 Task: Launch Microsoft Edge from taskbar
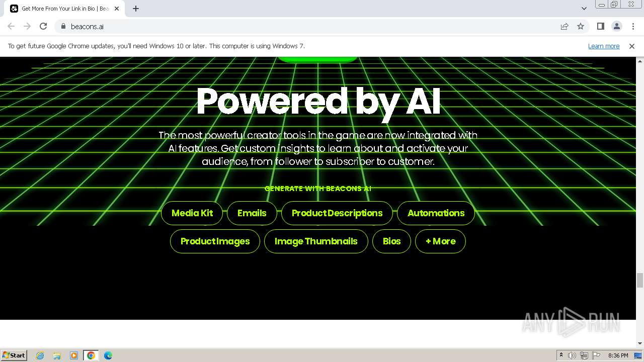pyautogui.click(x=108, y=355)
